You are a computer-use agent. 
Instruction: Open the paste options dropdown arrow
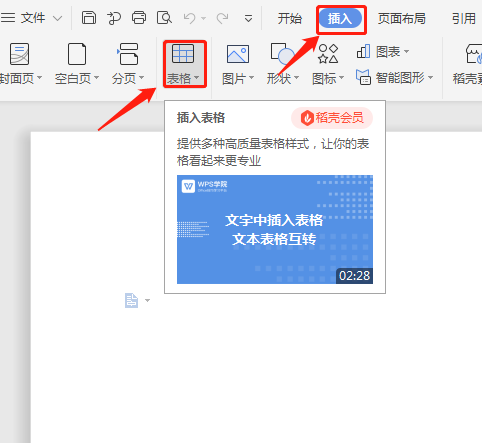[147, 300]
